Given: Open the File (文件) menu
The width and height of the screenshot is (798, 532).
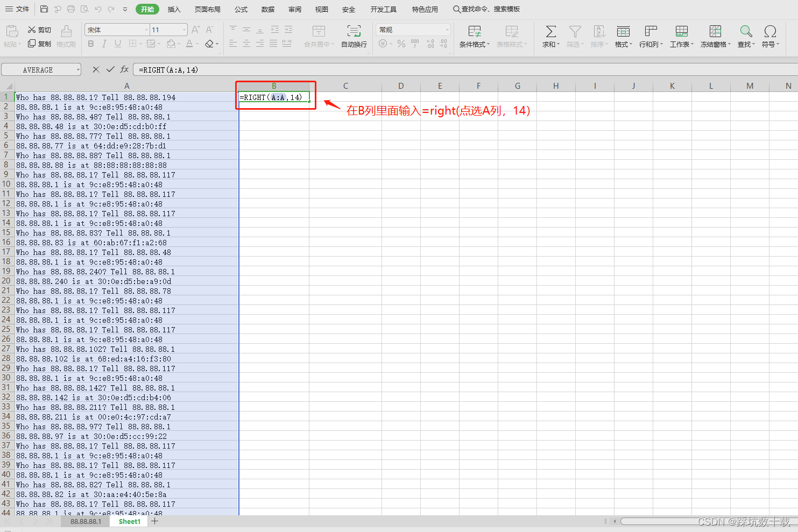Looking at the screenshot, I should [18, 9].
